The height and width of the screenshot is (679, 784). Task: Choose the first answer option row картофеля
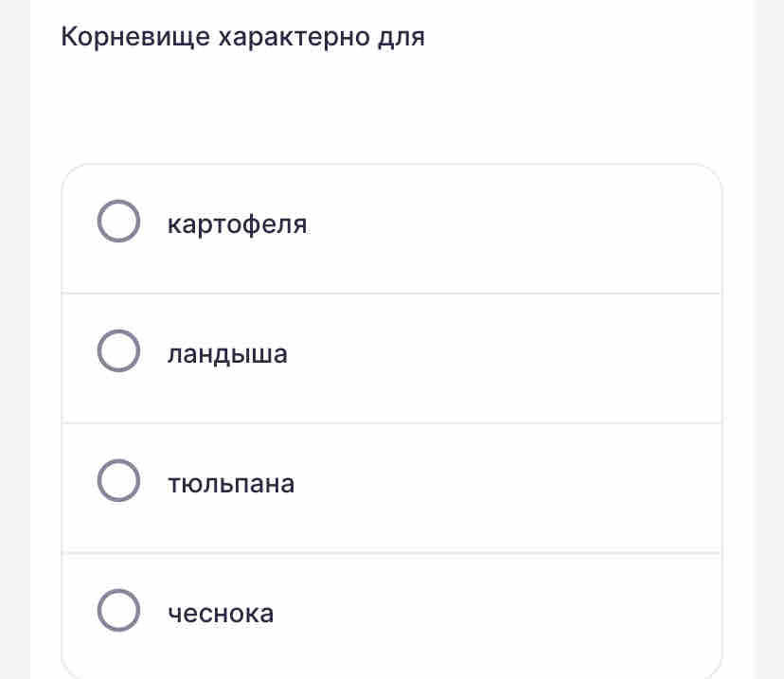point(391,228)
